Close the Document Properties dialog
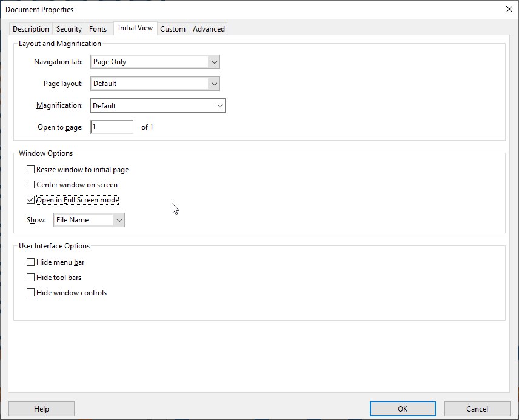Screen dimensions: 519x420 point(509,9)
